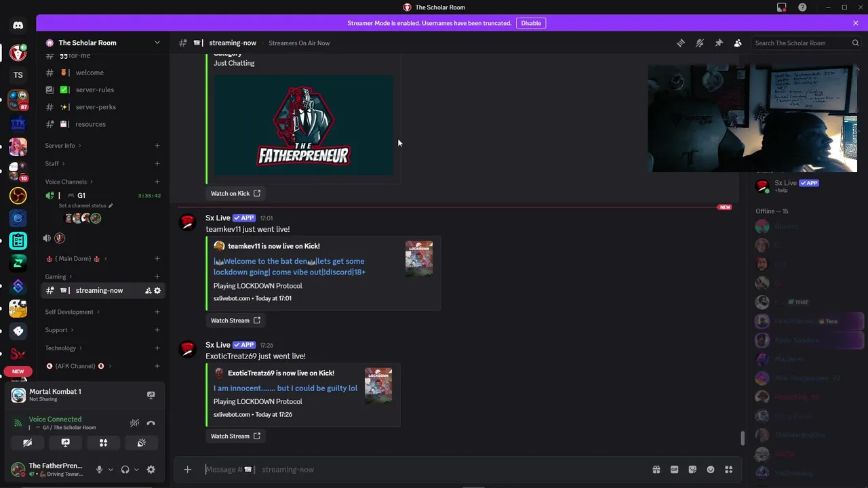868x488 pixels.
Task: Open the server-rules channel
Action: click(102, 89)
